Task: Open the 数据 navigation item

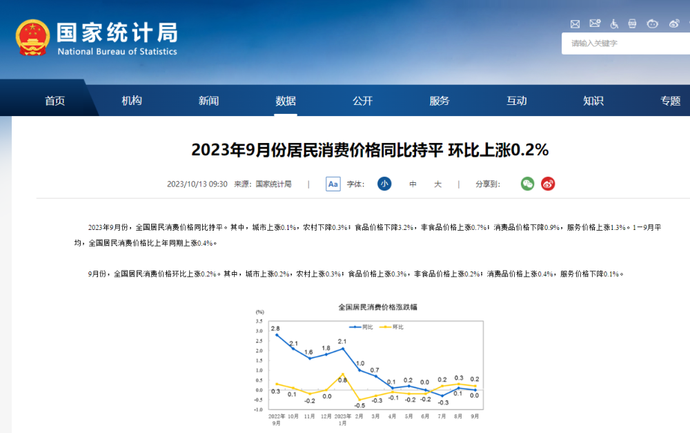Action: pyautogui.click(x=286, y=101)
